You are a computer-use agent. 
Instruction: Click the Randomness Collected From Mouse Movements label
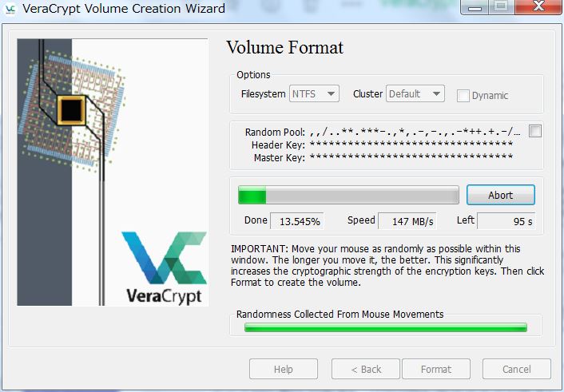[340, 315]
